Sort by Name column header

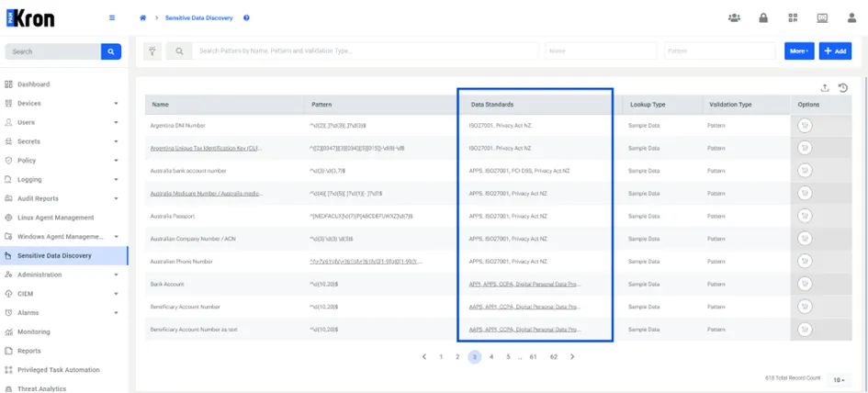click(161, 105)
